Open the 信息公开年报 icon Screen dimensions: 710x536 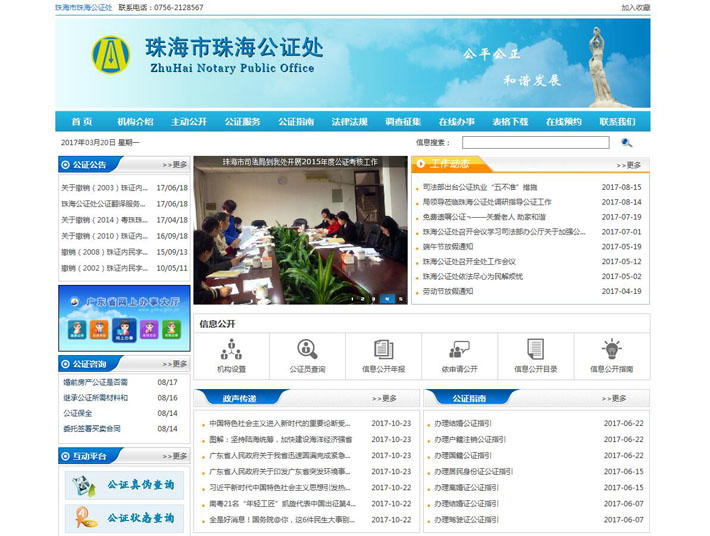pos(384,356)
